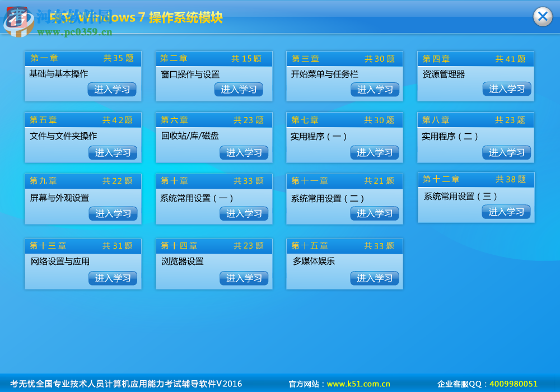Enter 第八章 实用程序（二）chapter

click(506, 152)
